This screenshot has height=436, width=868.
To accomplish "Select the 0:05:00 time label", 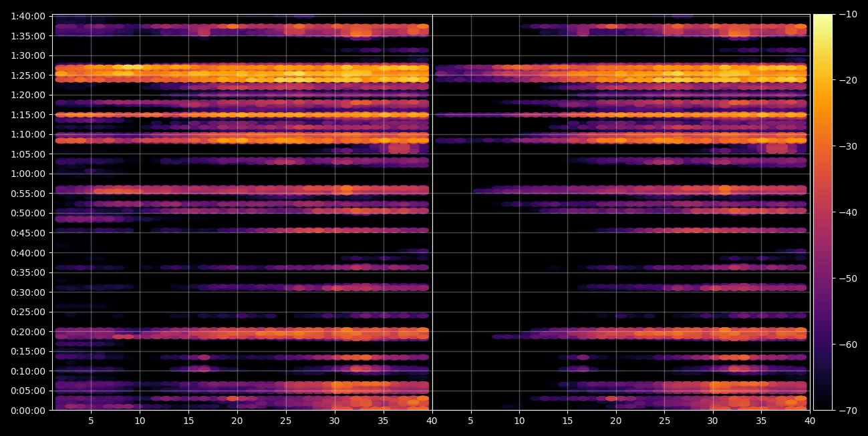I will (x=28, y=390).
